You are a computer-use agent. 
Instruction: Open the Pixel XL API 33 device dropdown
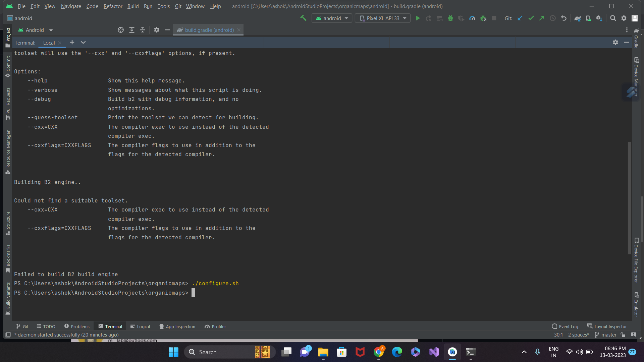(383, 18)
